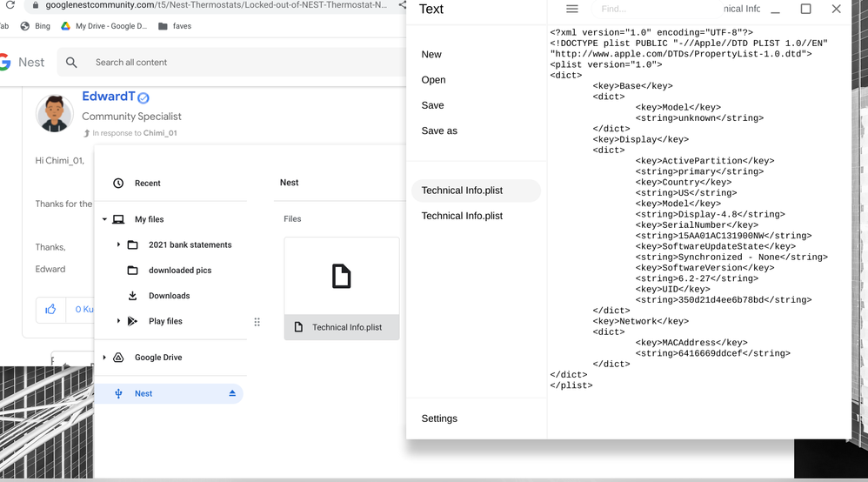Open Settings in the Text editor
868x482 pixels.
click(x=439, y=418)
